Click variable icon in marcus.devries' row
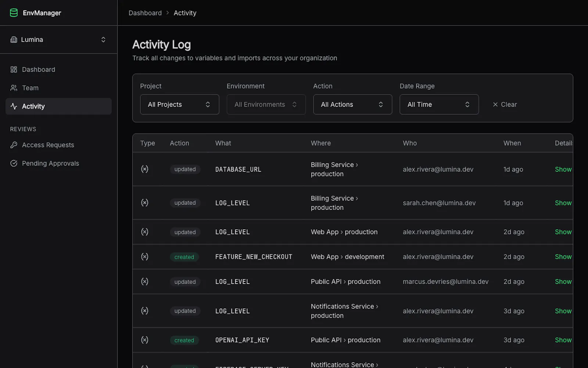The height and width of the screenshot is (368, 588). [x=145, y=281]
